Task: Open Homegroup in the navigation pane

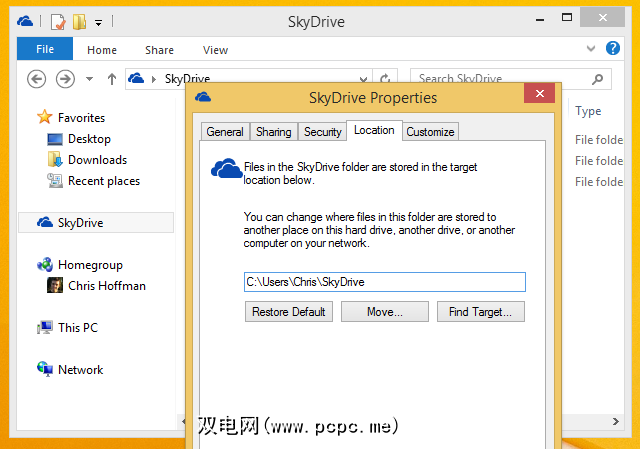Action: click(90, 265)
